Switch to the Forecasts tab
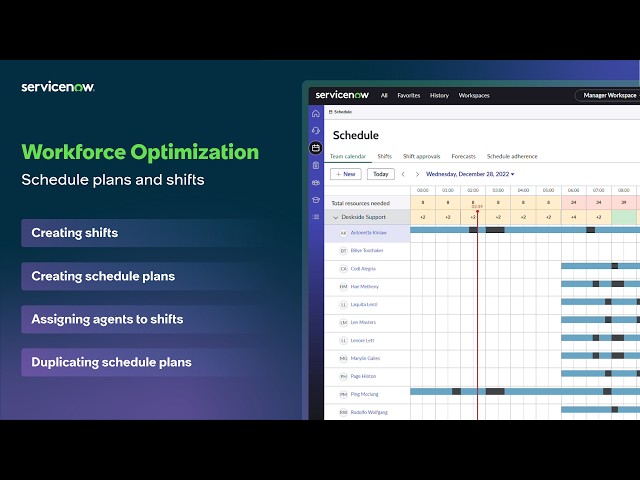The height and width of the screenshot is (480, 640). click(x=463, y=156)
